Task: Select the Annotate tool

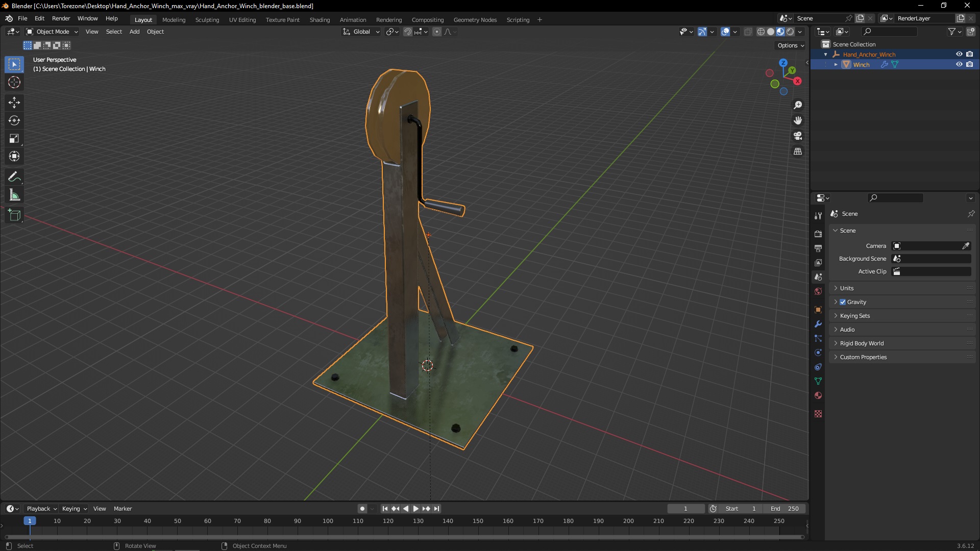Action: point(14,177)
